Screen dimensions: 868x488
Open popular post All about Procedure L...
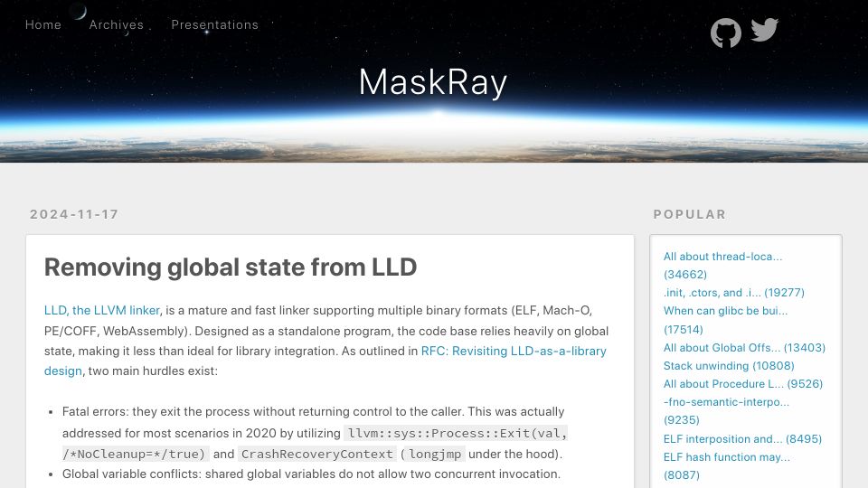pos(743,383)
